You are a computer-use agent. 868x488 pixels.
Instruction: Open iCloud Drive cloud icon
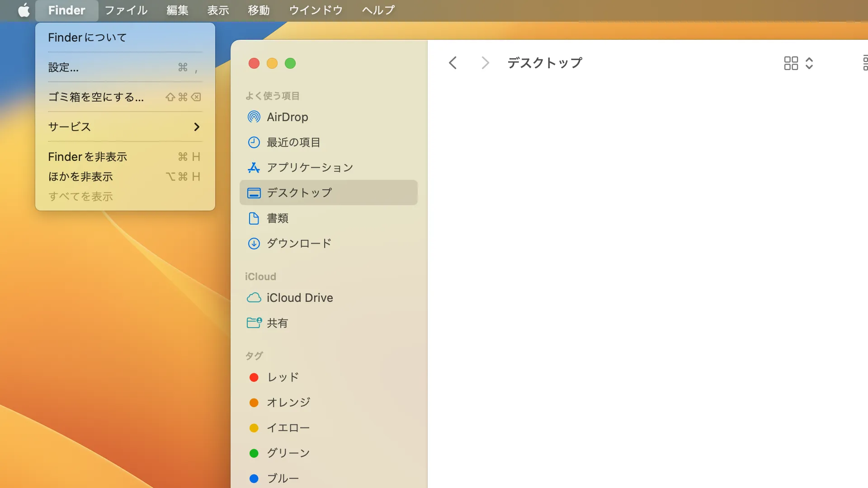click(254, 298)
